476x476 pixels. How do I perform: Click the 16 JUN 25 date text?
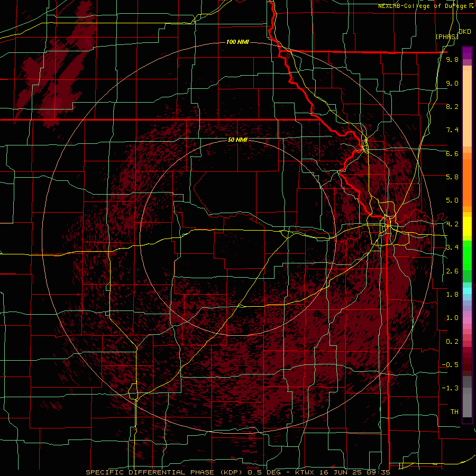[340, 472]
